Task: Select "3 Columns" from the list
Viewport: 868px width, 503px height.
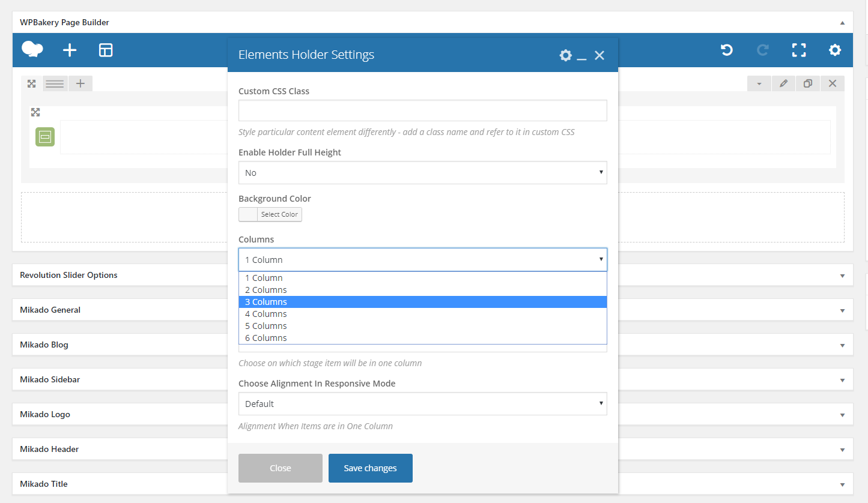Action: point(423,302)
